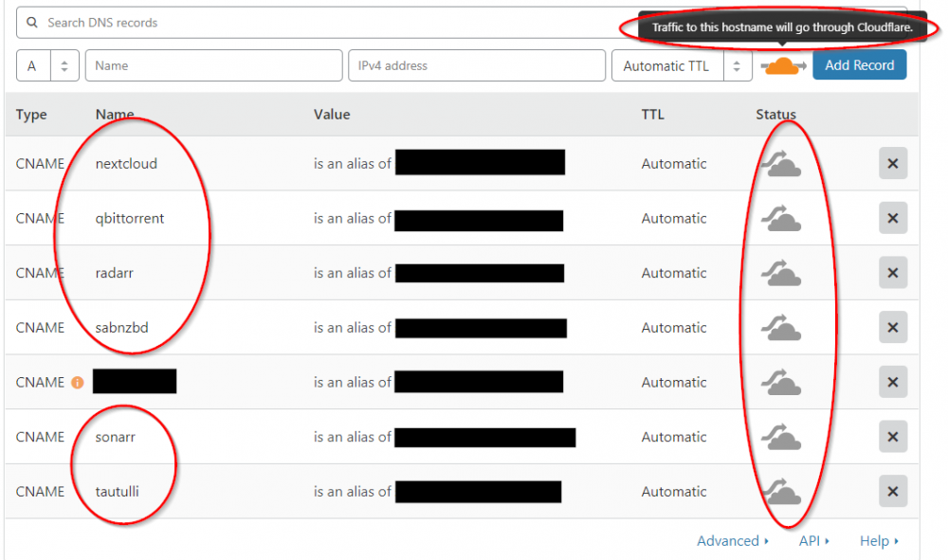The image size is (948, 560).
Task: Delete the CNAME record with the info icon
Action: click(x=893, y=383)
